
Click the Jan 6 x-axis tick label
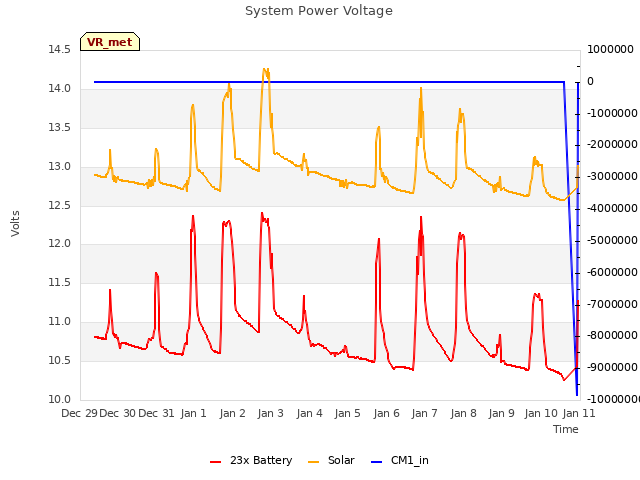click(387, 413)
